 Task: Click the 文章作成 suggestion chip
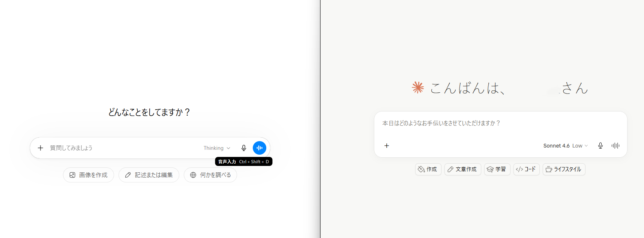click(462, 169)
